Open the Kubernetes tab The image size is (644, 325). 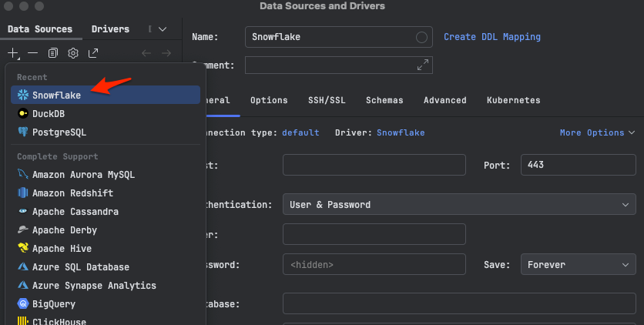coord(513,100)
